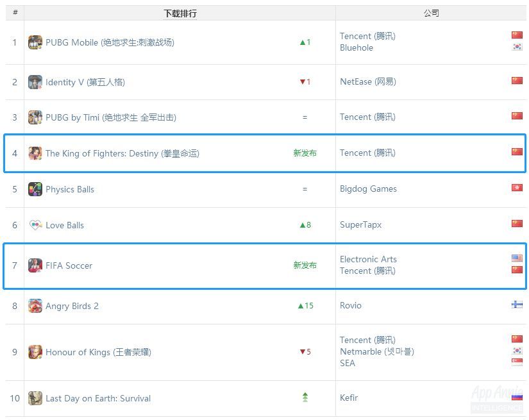This screenshot has width=529, height=420.
Task: Click the Russian flag beside Kefir
Action: tap(517, 398)
